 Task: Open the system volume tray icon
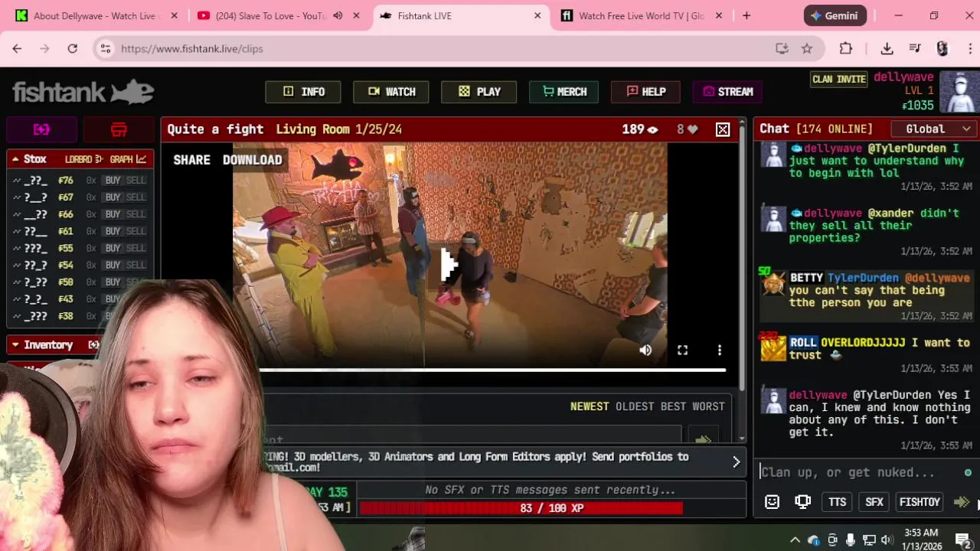887,540
